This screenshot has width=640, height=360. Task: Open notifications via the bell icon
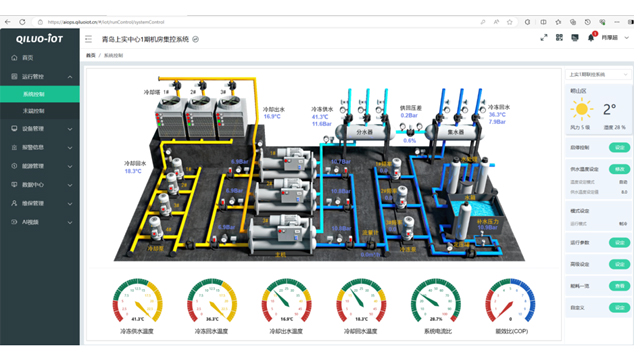click(591, 38)
